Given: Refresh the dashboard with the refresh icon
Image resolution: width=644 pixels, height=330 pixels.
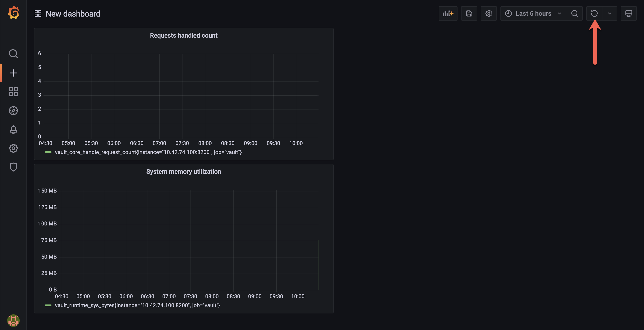Looking at the screenshot, I should [594, 13].
